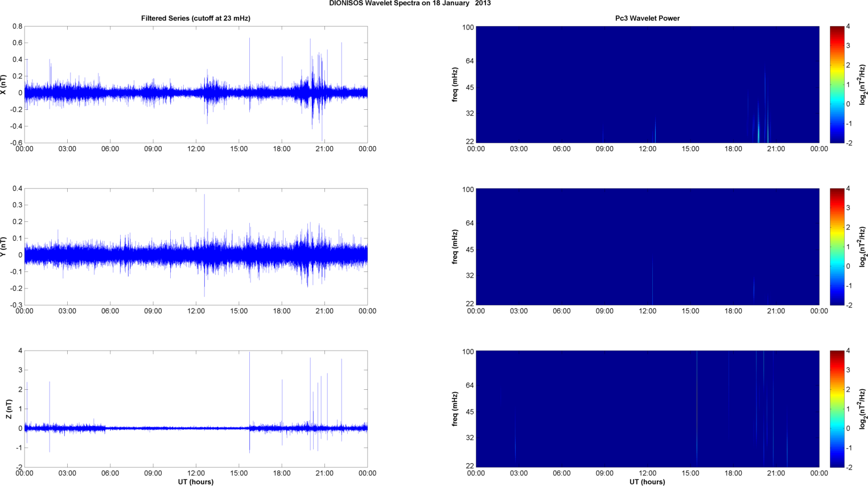The image size is (868, 486).
Task: Open the Z-component filtered time series plot
Action: point(196,409)
